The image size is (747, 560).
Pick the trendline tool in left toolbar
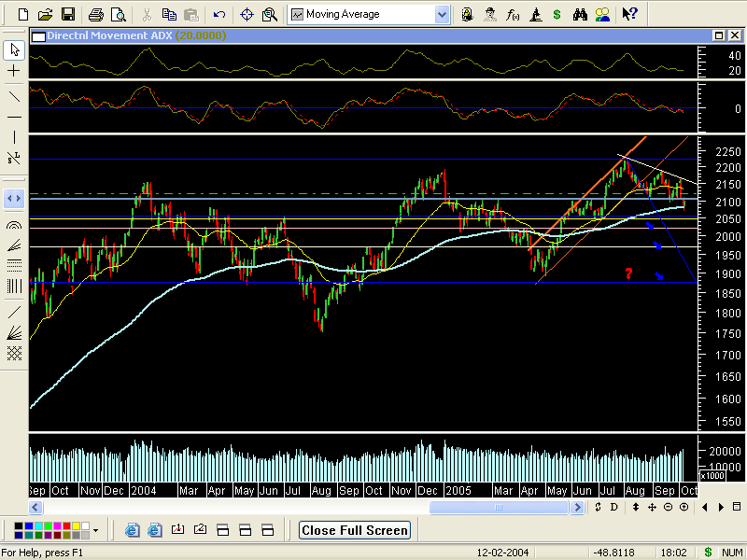tap(14, 96)
